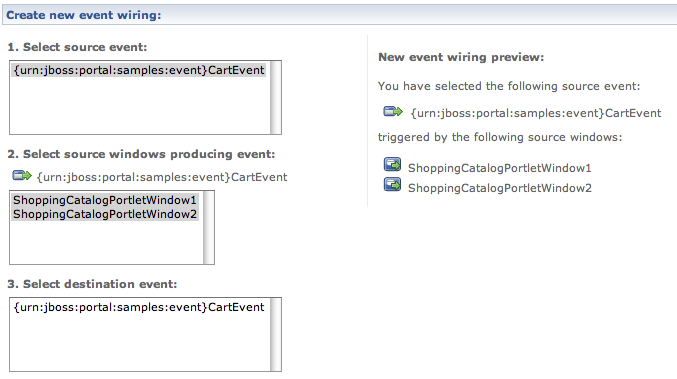This screenshot has width=677, height=379.
Task: Choose CartEvent in the destination event list
Action: [139, 307]
